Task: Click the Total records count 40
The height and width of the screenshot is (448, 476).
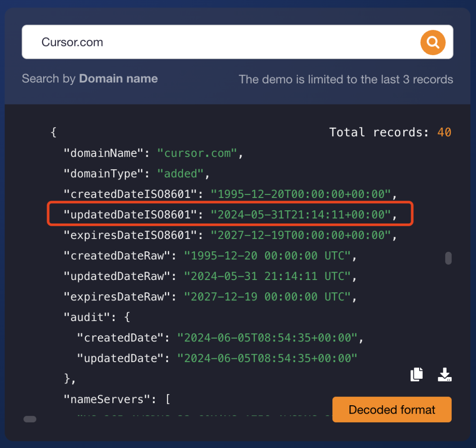Action: [x=444, y=132]
